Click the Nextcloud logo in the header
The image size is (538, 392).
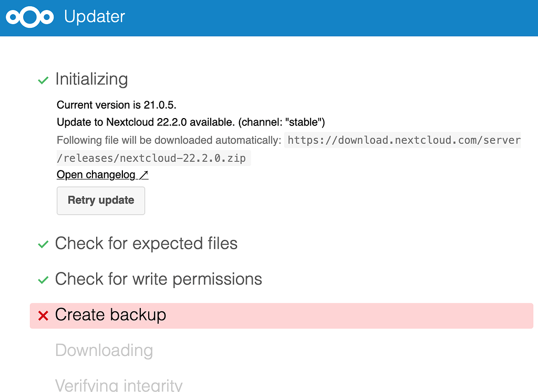[x=30, y=17]
